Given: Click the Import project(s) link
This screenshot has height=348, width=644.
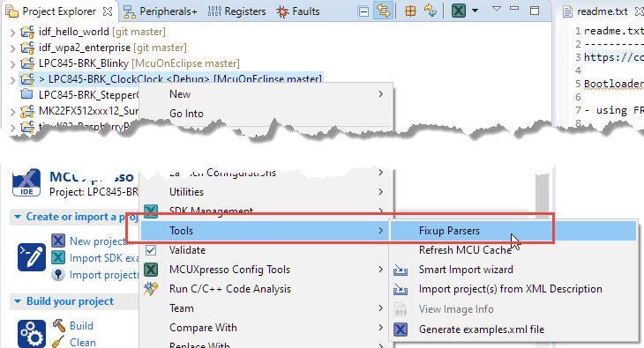Looking at the screenshot, I should tap(103, 275).
